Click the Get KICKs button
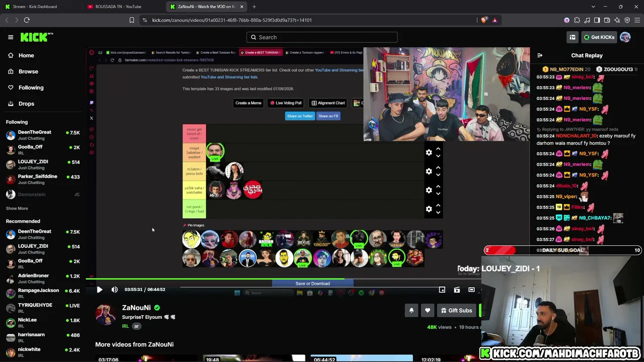Viewport: 644px width, 362px height. tap(599, 37)
